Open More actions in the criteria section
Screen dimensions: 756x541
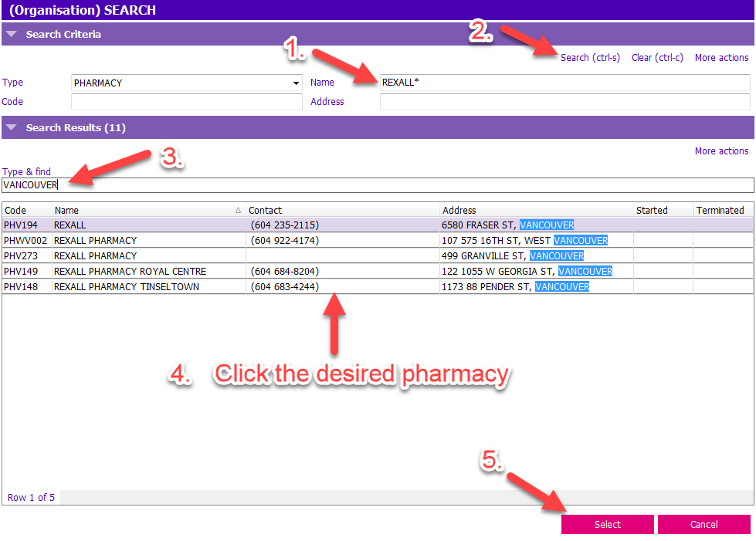click(720, 57)
